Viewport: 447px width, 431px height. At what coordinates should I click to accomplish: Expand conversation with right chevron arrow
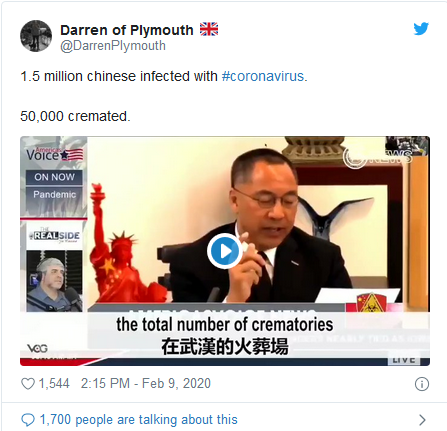(x=422, y=420)
